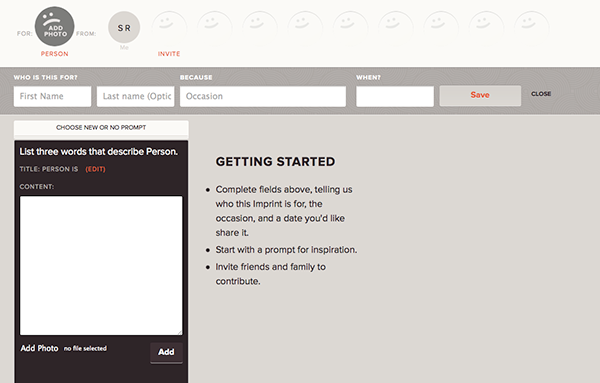Save the imprint details
The height and width of the screenshot is (383, 600).
click(480, 95)
